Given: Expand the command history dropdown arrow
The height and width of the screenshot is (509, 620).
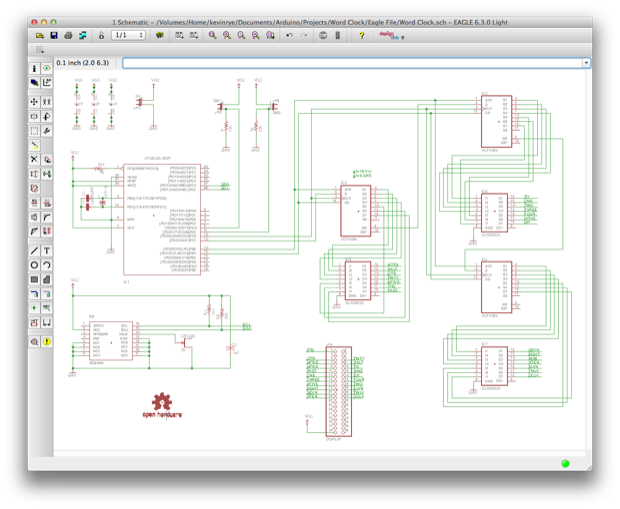Looking at the screenshot, I should 586,63.
